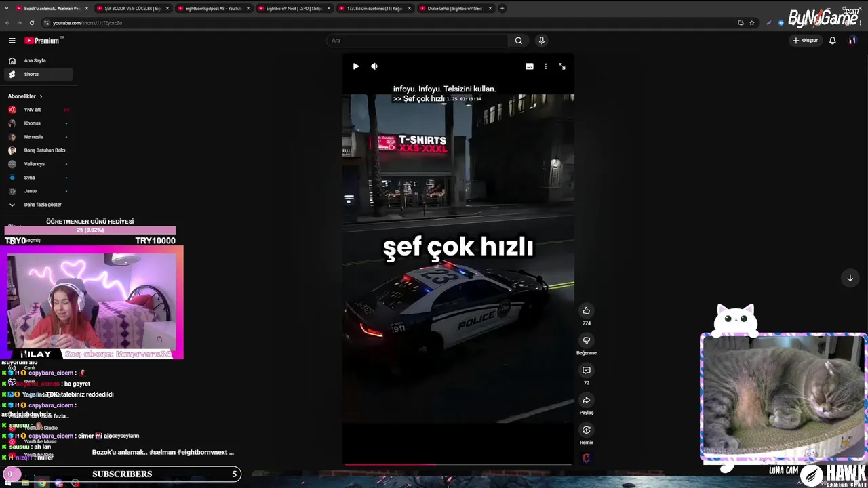Play the Shorts video

(x=356, y=66)
